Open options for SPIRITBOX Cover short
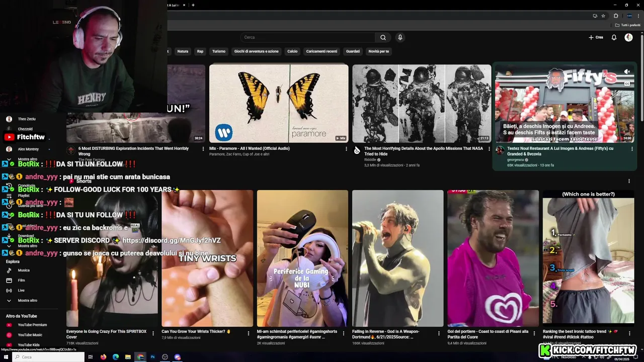This screenshot has width=644, height=362. pos(152,333)
